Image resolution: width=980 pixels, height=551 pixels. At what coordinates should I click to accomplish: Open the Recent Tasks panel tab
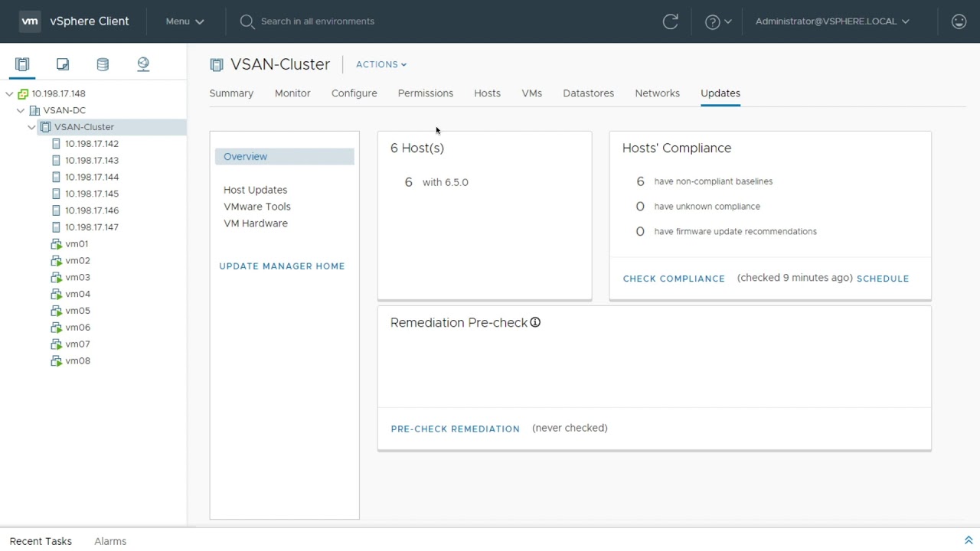[41, 541]
